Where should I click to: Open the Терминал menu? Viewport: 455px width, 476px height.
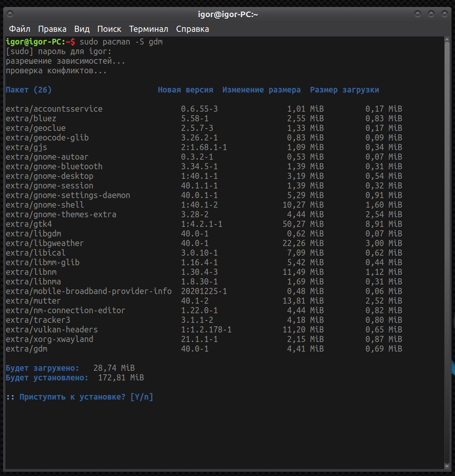pyautogui.click(x=149, y=29)
